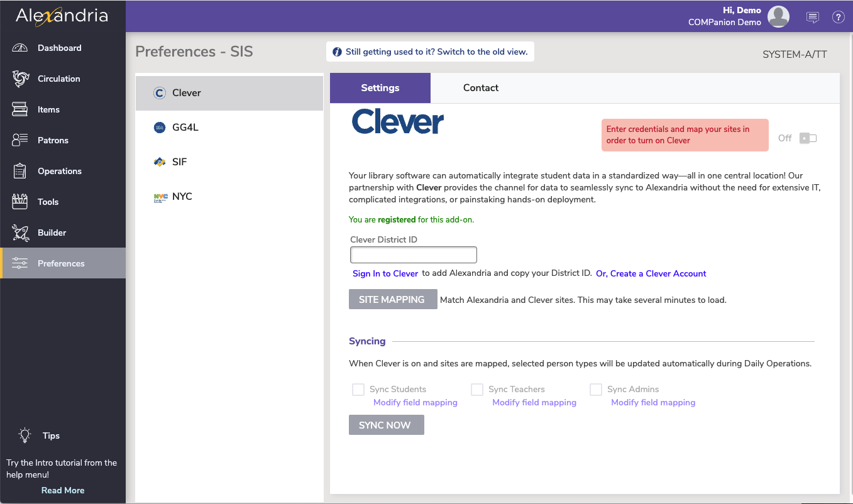Open Circulation from the sidebar icon
Image resolution: width=853 pixels, height=504 pixels.
click(20, 79)
